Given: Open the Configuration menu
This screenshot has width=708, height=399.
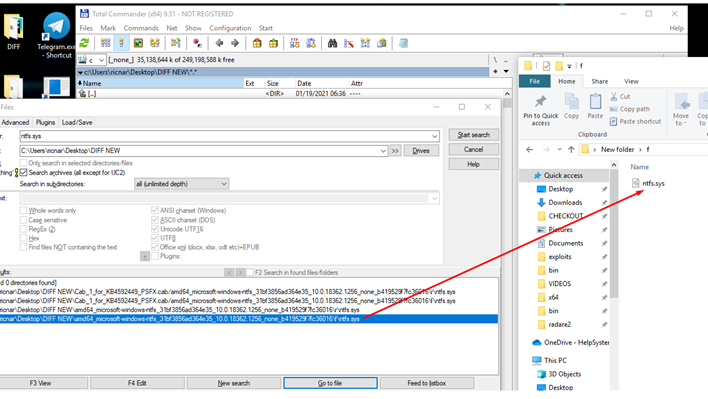Looking at the screenshot, I should pos(230,28).
